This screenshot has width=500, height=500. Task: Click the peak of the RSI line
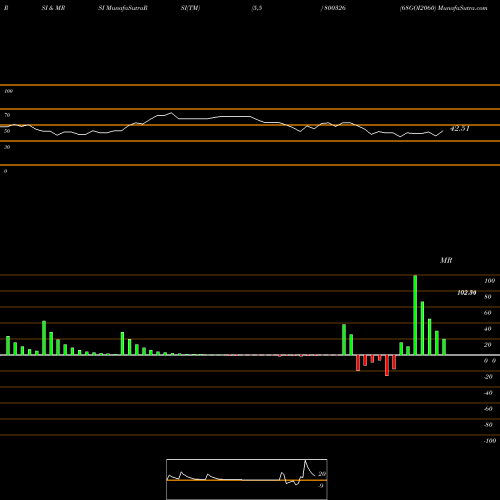[x=171, y=113]
